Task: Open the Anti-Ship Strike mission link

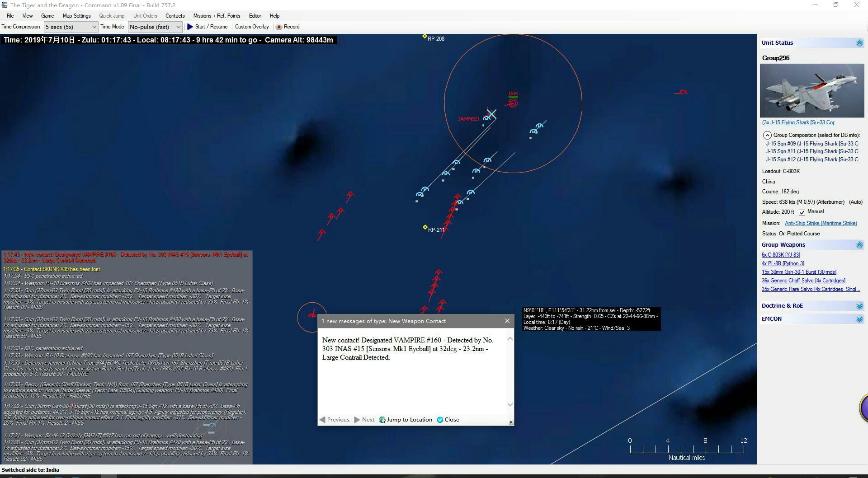Action: (821, 223)
